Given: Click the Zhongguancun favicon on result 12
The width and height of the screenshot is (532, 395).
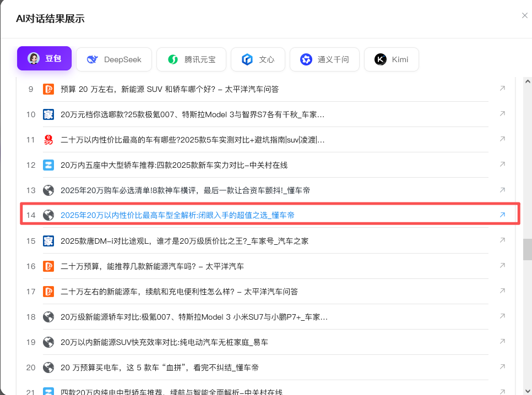Looking at the screenshot, I should point(48,165).
